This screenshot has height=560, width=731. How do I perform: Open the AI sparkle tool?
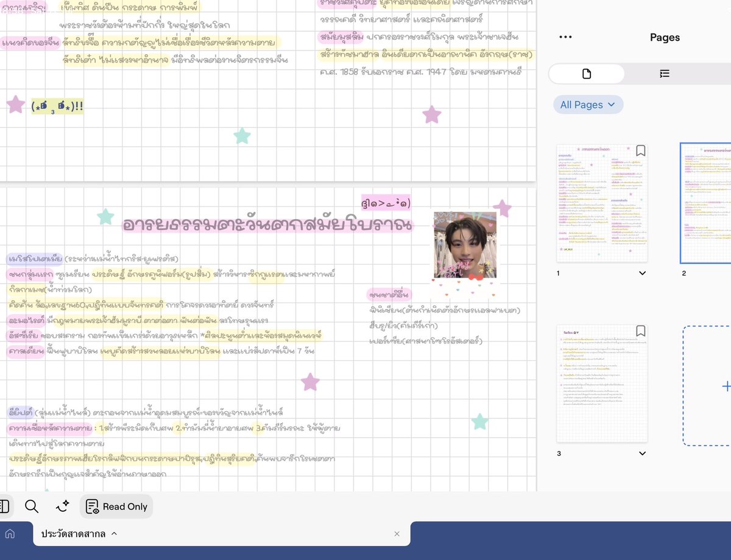click(x=62, y=506)
